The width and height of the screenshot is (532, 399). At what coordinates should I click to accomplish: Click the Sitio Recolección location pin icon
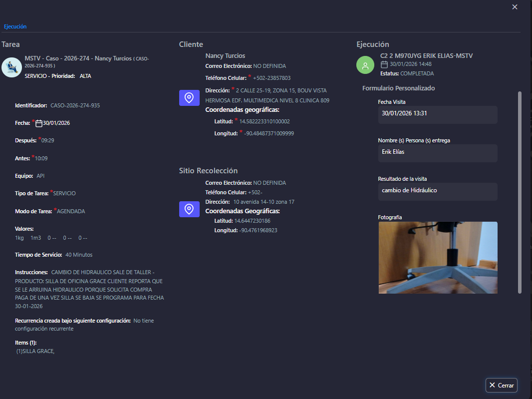point(189,209)
